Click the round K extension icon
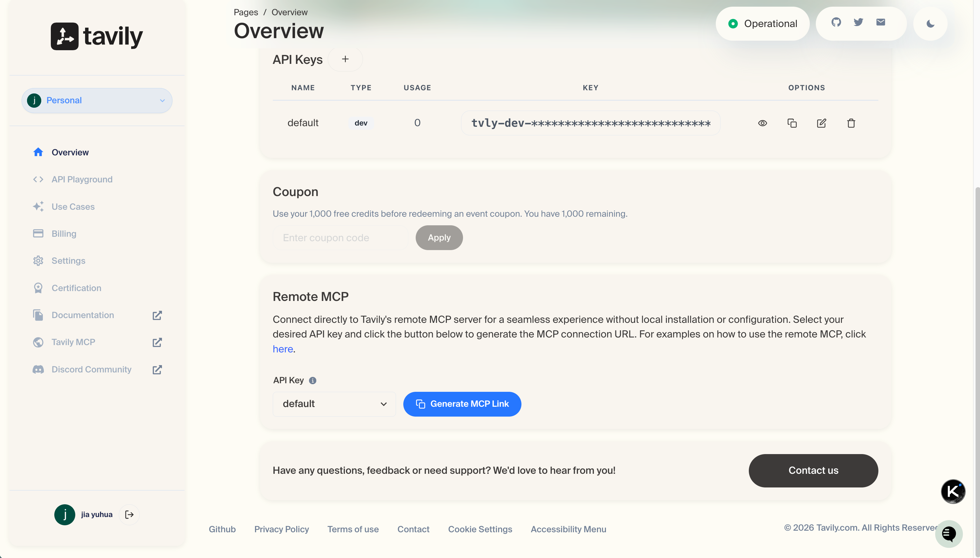Screen dimensions: 980x558 coord(953,491)
